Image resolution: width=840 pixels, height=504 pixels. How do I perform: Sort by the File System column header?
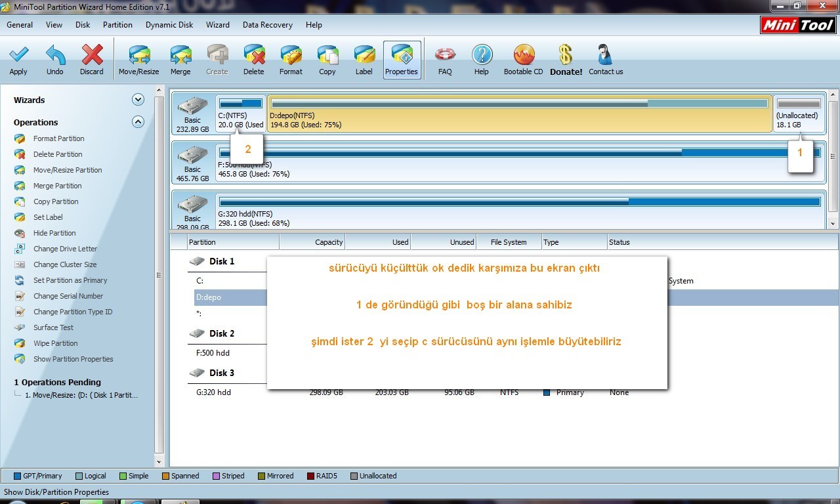click(x=509, y=242)
